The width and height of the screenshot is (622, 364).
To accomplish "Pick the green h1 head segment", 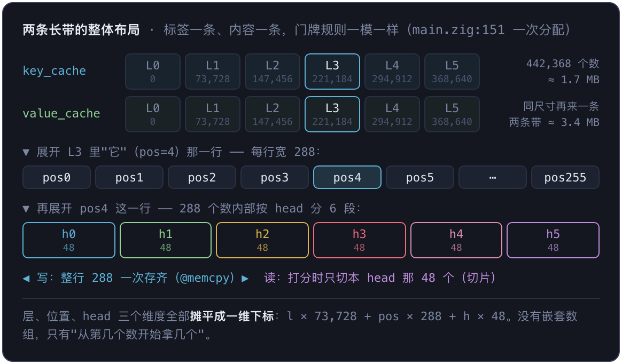I will click(x=166, y=240).
